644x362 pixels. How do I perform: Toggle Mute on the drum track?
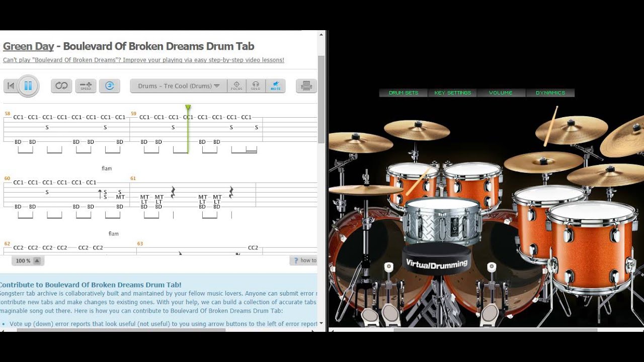(x=275, y=86)
